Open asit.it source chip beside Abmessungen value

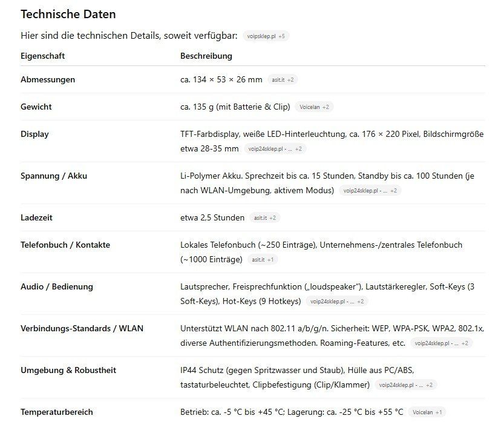click(x=283, y=80)
